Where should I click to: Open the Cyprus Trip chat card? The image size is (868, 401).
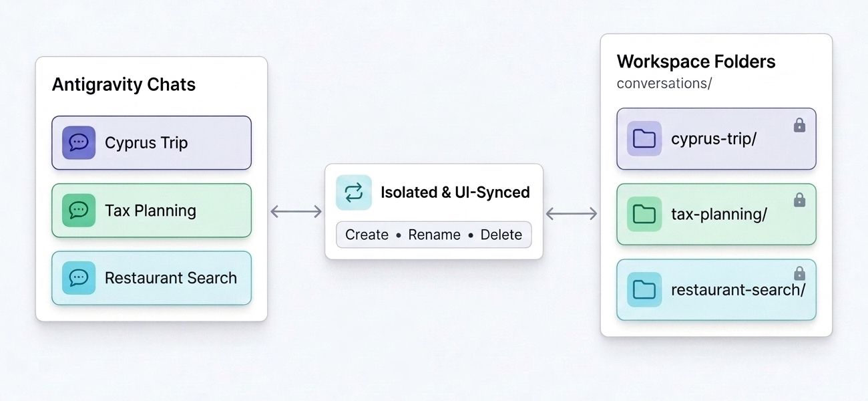tap(152, 143)
